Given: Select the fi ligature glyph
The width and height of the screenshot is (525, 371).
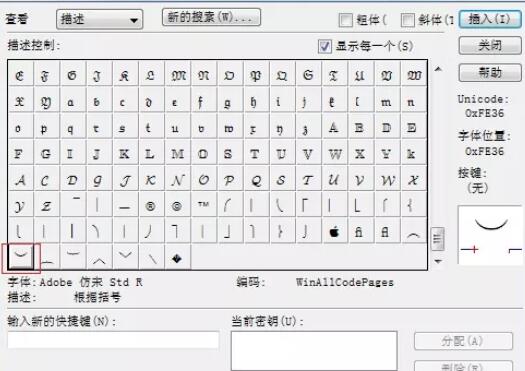Looking at the screenshot, I should (360, 231).
